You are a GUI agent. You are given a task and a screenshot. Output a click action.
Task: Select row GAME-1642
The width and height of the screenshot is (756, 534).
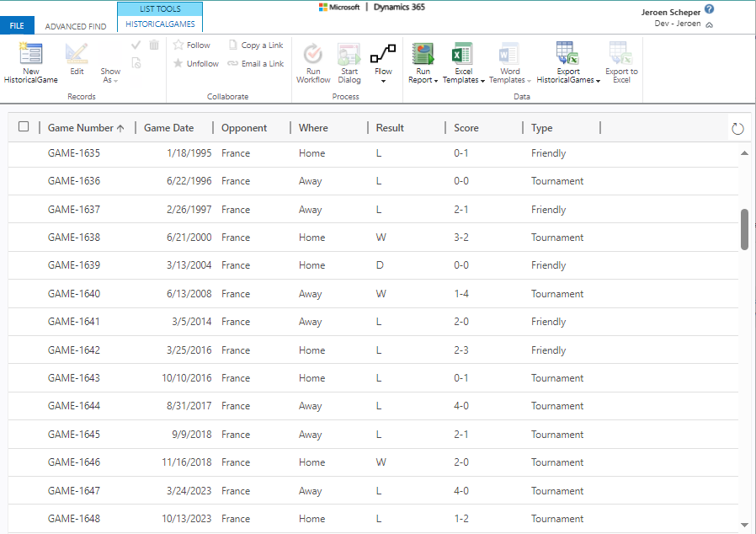(x=373, y=350)
